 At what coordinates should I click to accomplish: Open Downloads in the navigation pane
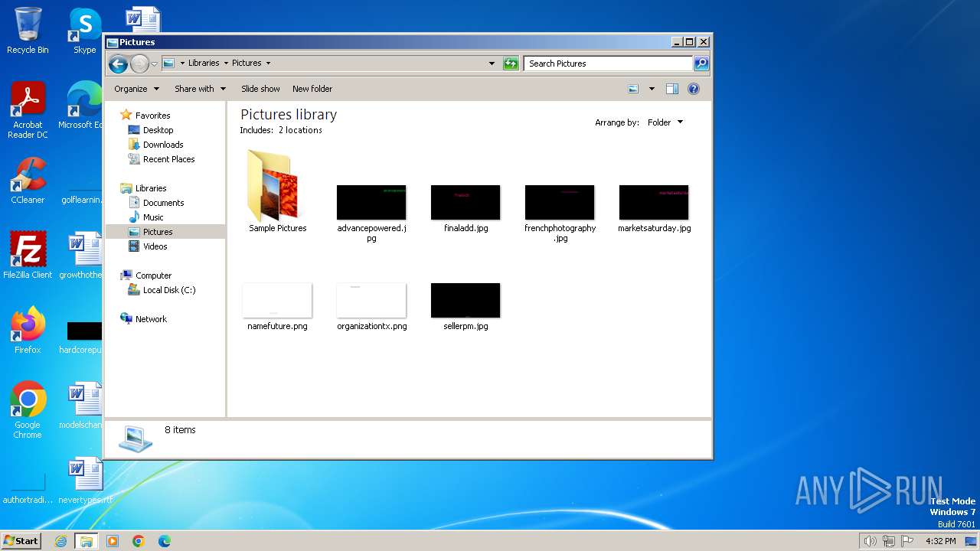tap(163, 145)
